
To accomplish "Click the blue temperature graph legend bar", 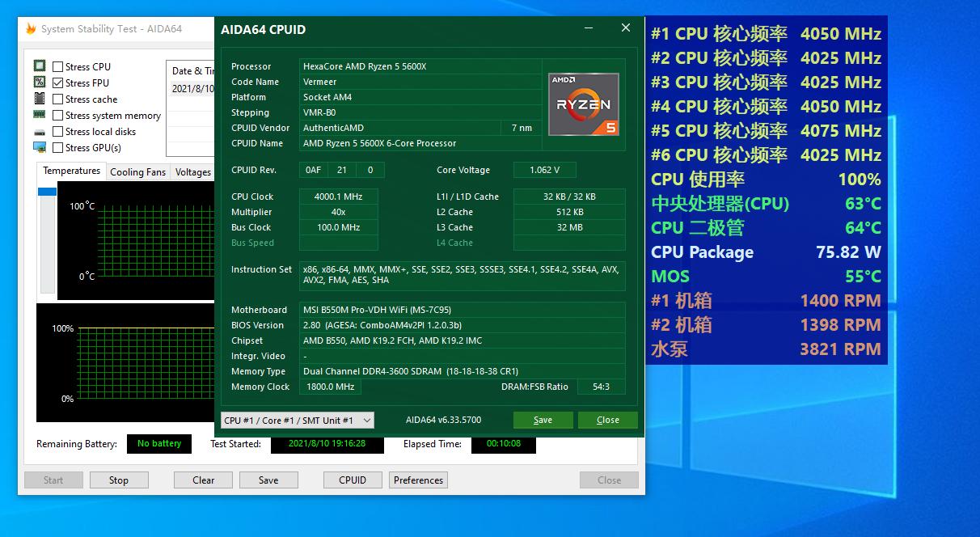I will tap(47, 191).
